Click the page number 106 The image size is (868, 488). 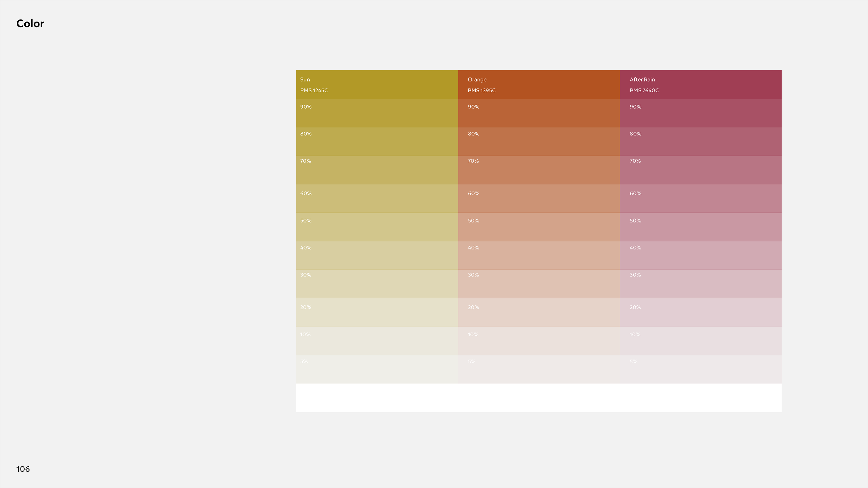[23, 469]
